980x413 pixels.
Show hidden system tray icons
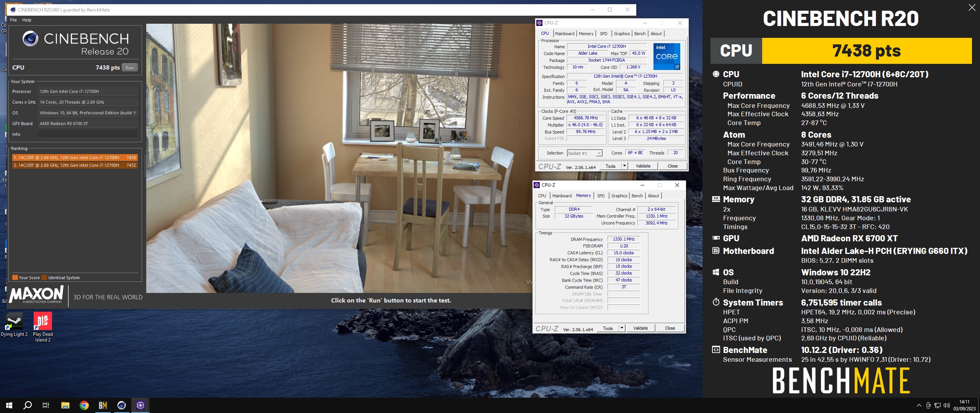(919, 405)
